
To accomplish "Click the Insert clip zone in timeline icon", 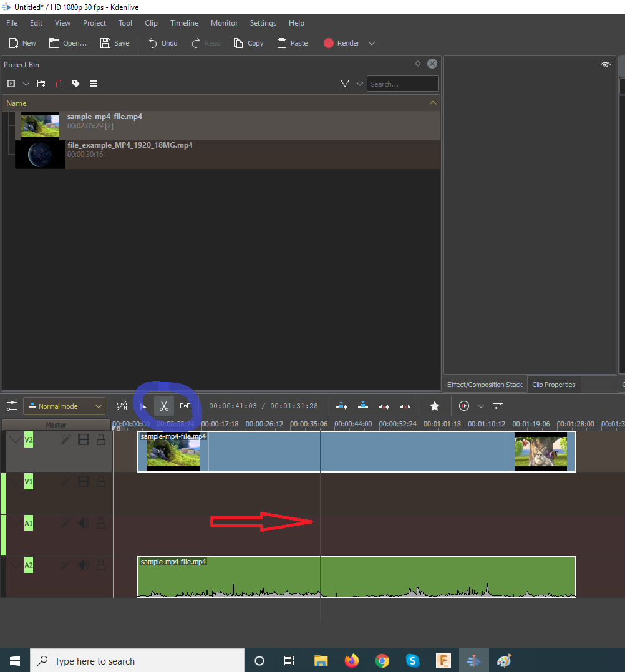I will [342, 406].
